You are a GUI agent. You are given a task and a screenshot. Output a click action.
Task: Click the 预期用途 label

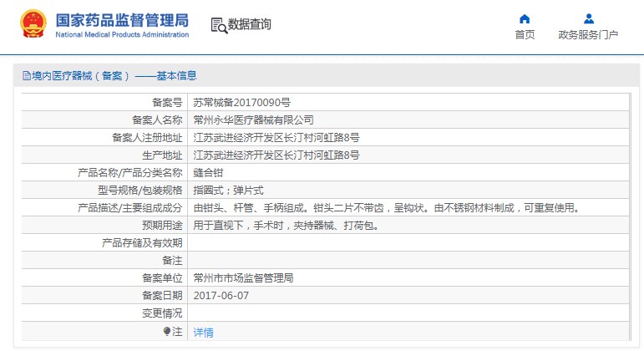[x=162, y=226]
